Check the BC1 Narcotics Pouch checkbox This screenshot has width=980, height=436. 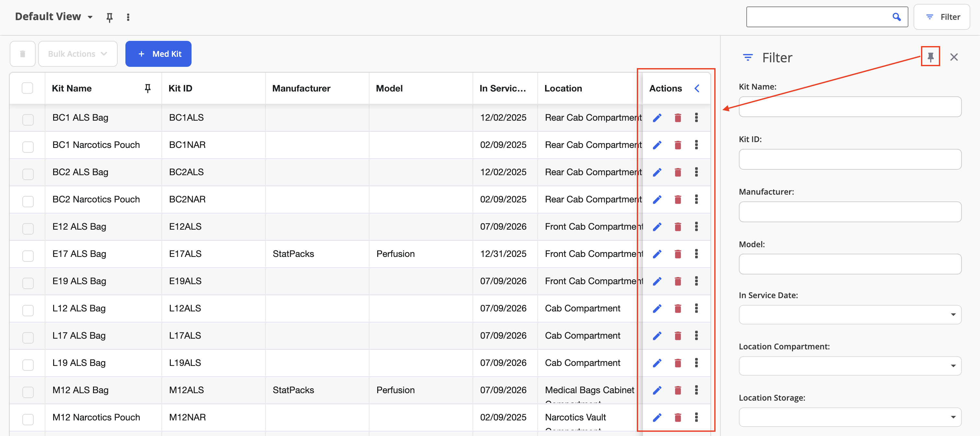28,147
